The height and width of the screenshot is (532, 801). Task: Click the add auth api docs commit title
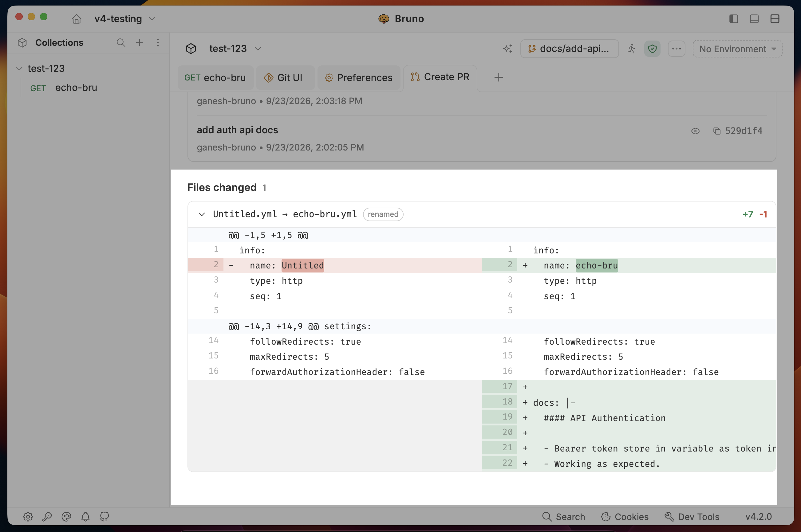237,130
